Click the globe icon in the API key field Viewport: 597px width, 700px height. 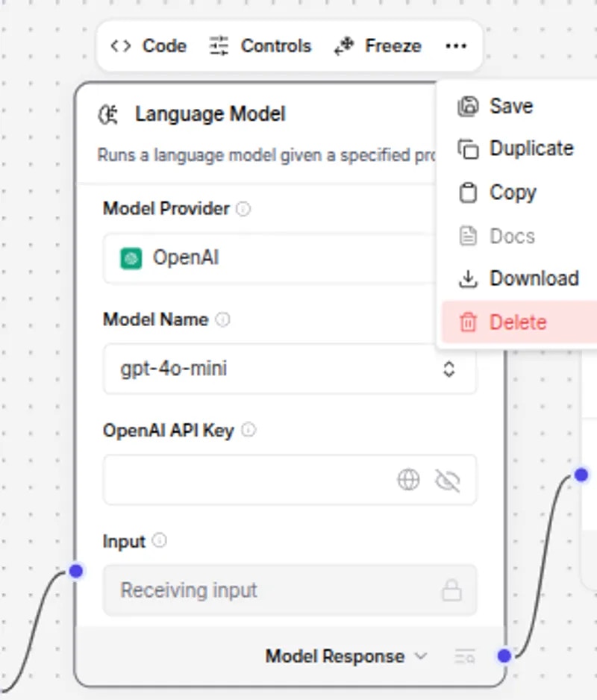pos(408,480)
